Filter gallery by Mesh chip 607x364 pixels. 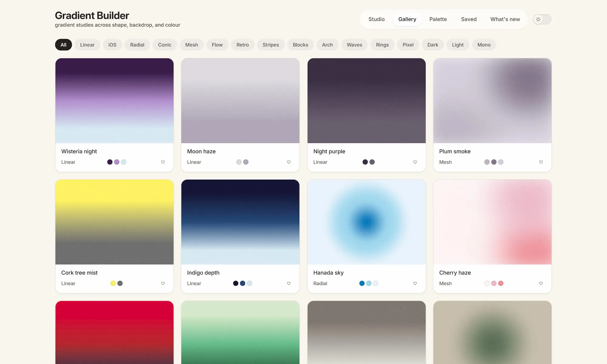[x=192, y=45]
